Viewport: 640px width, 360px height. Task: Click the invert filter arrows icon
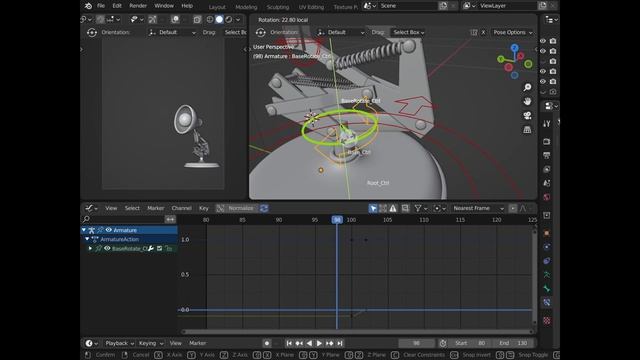(170, 219)
